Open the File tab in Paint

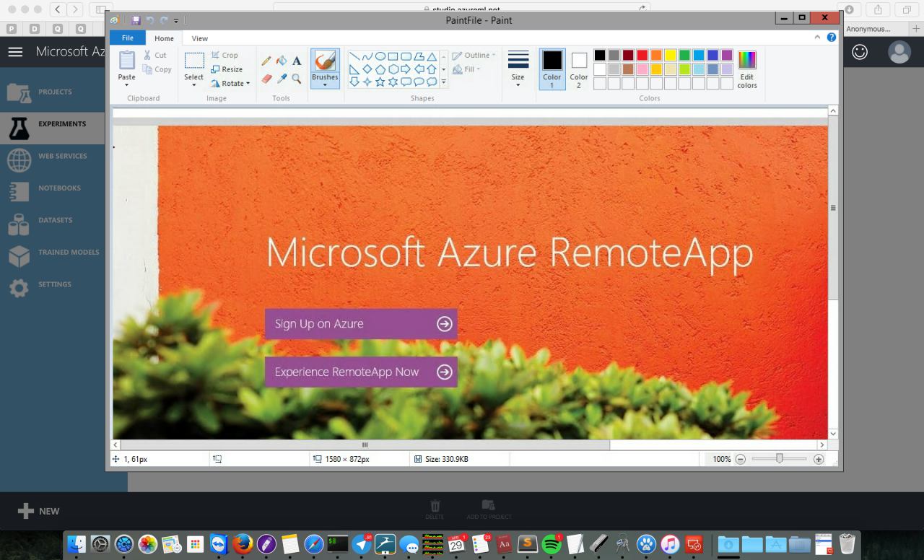128,38
